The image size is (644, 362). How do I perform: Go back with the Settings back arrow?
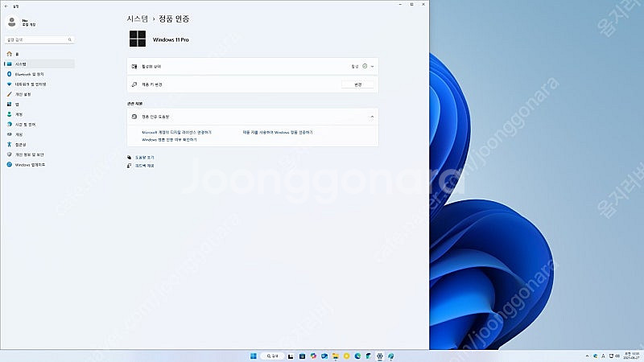click(6, 6)
